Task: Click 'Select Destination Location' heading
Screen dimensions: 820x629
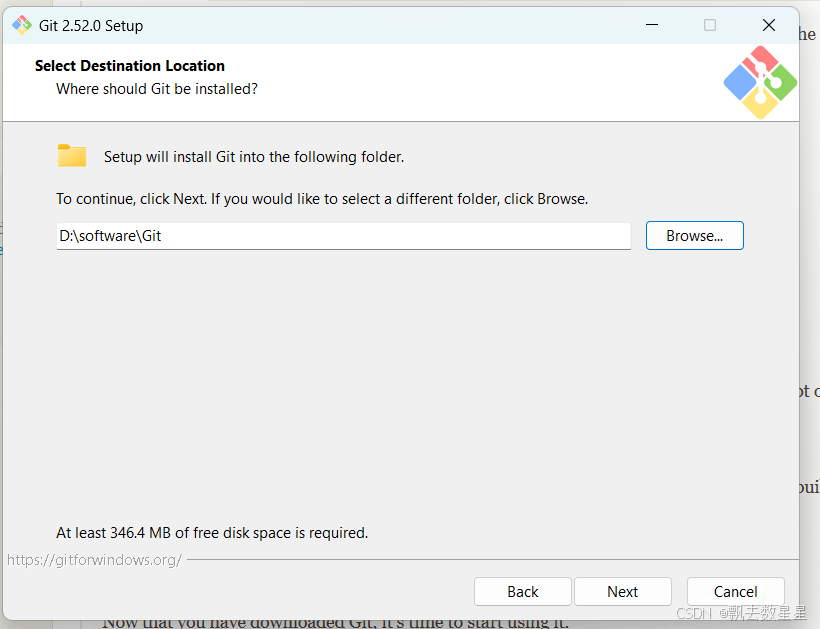Action: tap(130, 66)
